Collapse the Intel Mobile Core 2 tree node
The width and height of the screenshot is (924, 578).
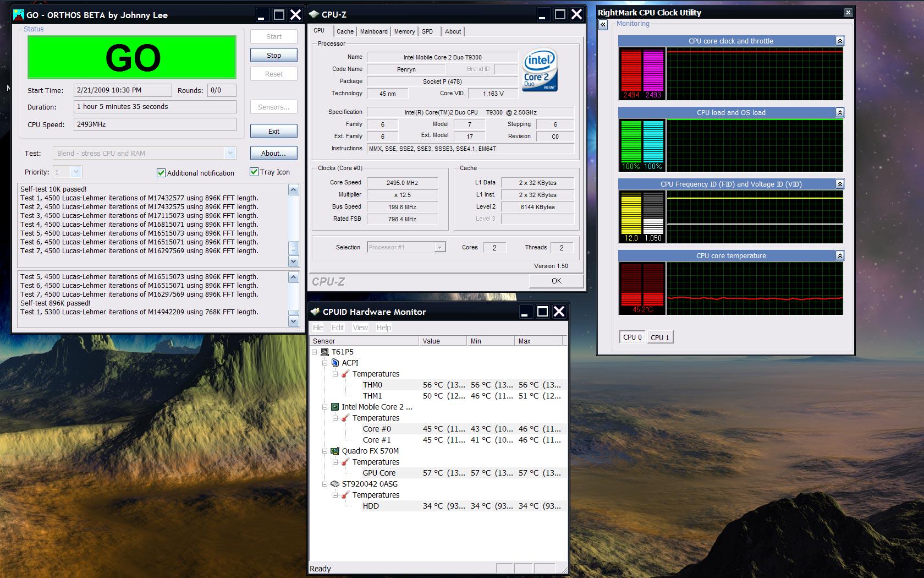[x=324, y=407]
